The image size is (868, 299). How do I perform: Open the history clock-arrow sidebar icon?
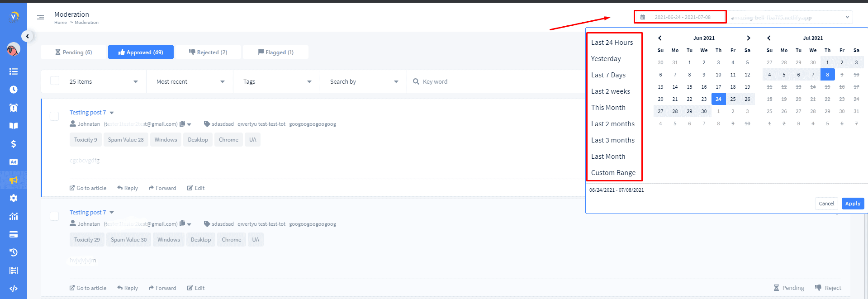14,252
